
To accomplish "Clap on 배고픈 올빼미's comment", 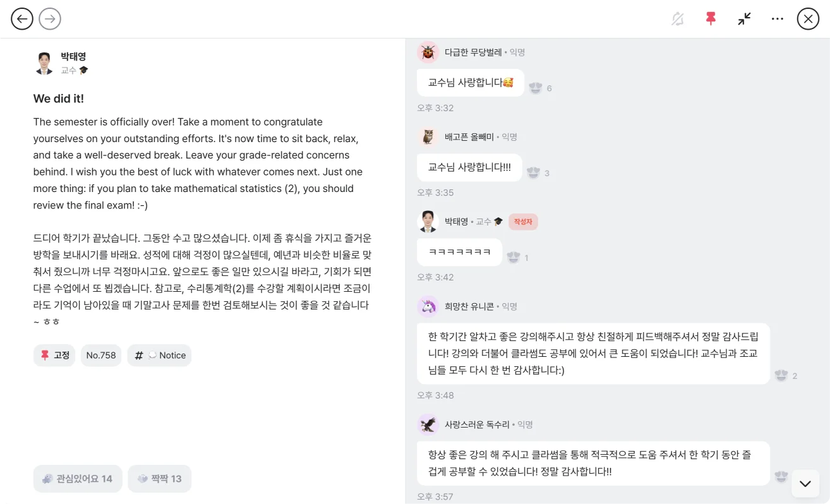I will (x=534, y=172).
